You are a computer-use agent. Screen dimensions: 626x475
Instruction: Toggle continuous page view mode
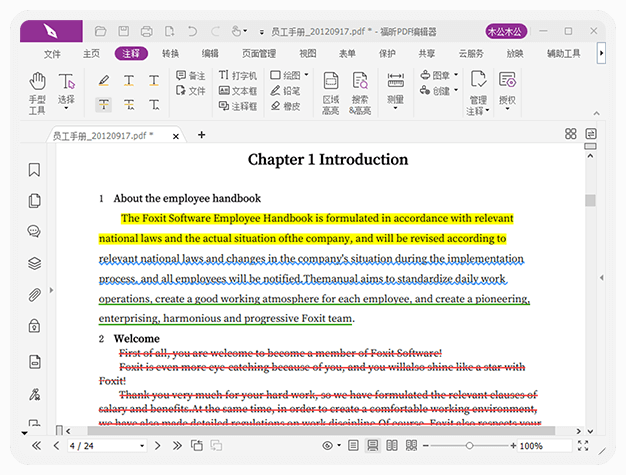point(372,445)
